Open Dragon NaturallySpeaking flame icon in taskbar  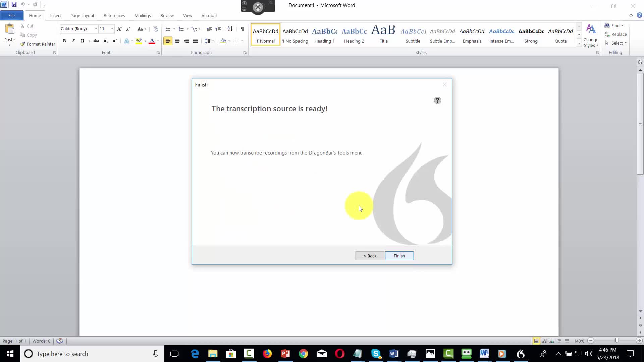[x=521, y=354]
